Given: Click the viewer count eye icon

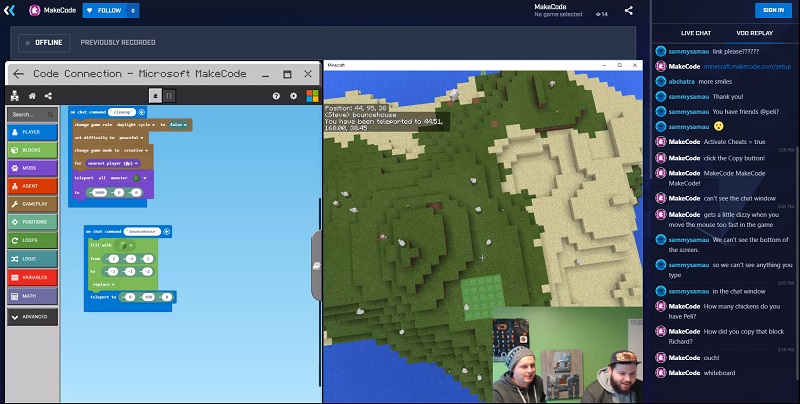Looking at the screenshot, I should pyautogui.click(x=598, y=15).
